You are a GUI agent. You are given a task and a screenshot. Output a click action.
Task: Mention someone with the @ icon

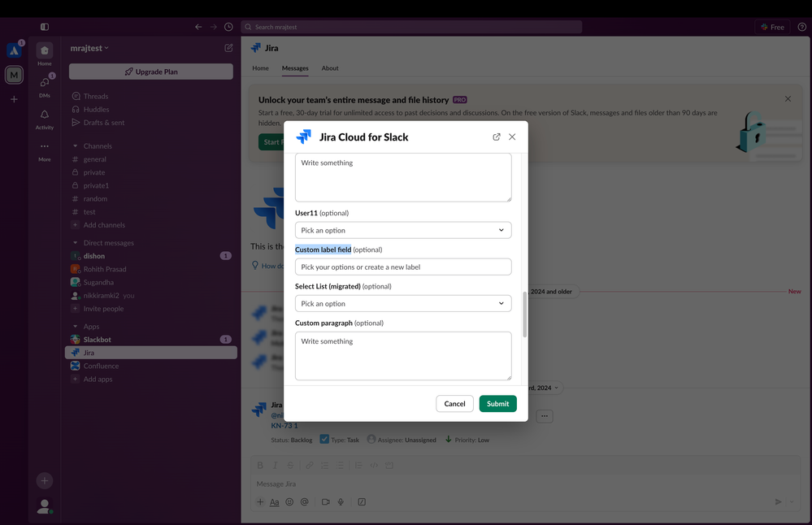[305, 501]
